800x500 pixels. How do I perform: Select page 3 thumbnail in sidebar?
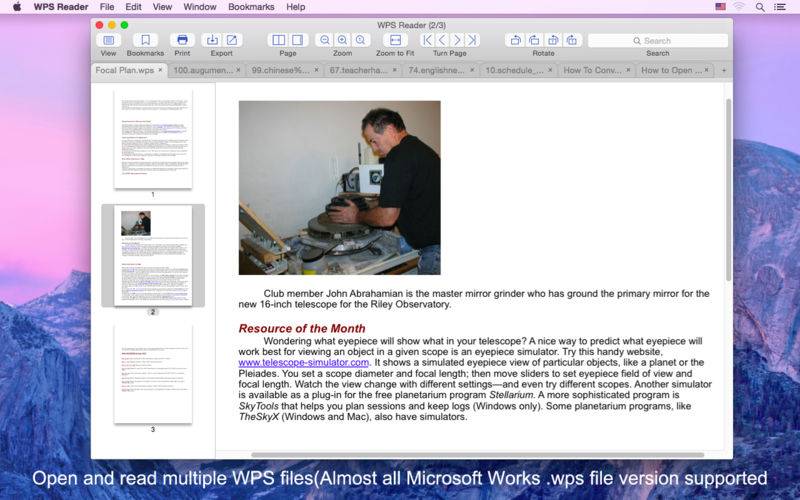click(x=153, y=374)
